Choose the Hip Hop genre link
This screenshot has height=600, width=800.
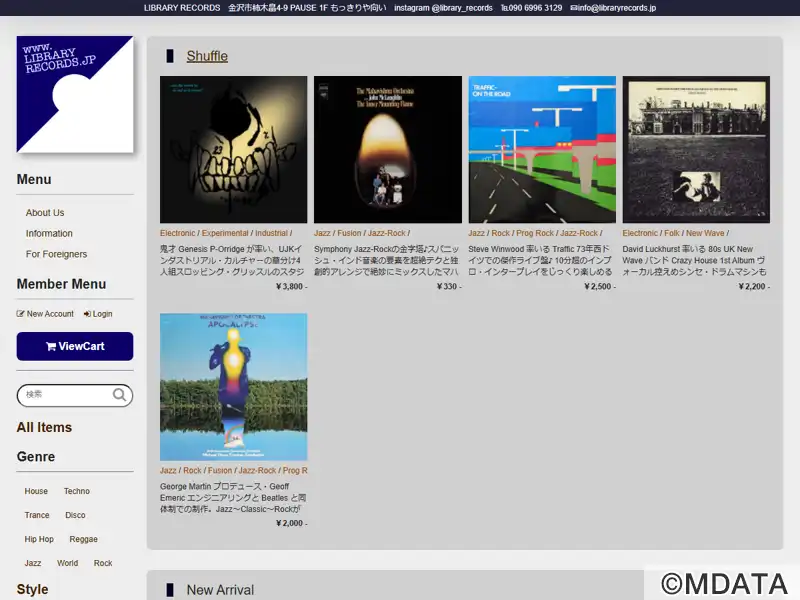tap(39, 539)
